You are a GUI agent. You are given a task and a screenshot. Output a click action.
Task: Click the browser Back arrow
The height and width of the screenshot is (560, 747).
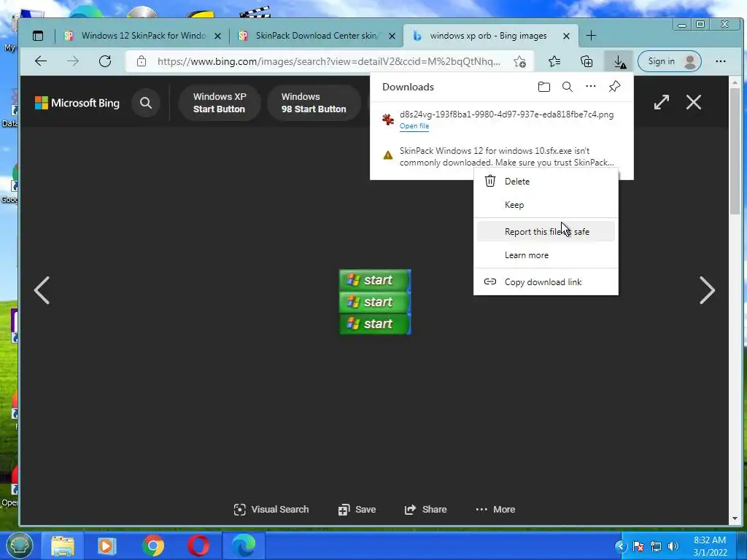[x=41, y=61]
